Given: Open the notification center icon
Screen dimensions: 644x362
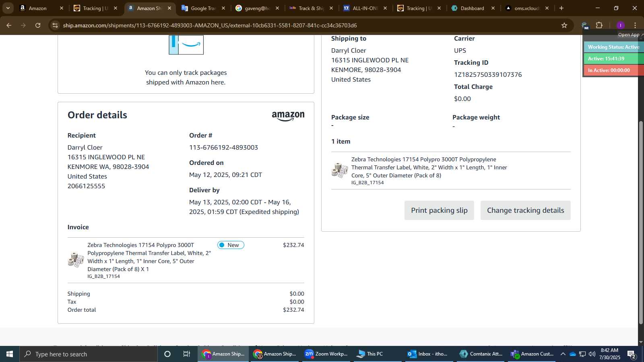Looking at the screenshot, I should [x=632, y=354].
